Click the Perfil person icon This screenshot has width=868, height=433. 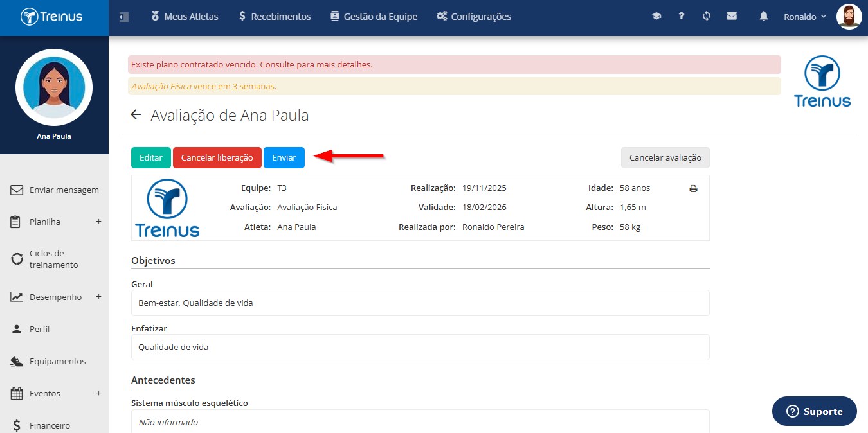[x=17, y=329]
